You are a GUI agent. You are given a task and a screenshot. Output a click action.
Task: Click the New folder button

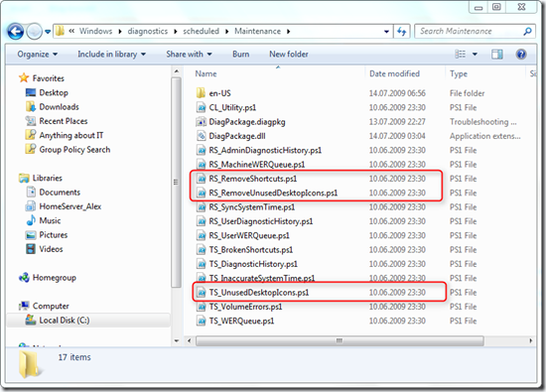pos(289,55)
